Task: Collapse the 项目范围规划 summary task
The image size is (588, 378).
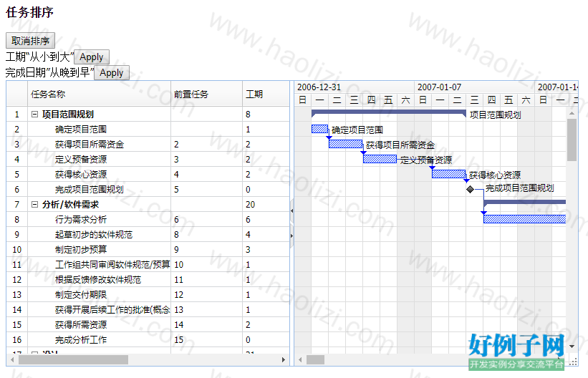Action: point(34,115)
